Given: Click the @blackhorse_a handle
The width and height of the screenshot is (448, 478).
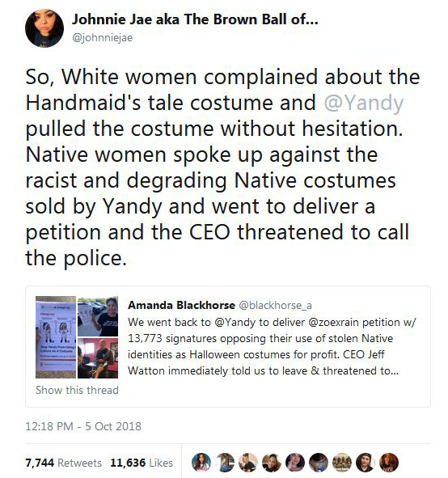Looking at the screenshot, I should (x=275, y=305).
